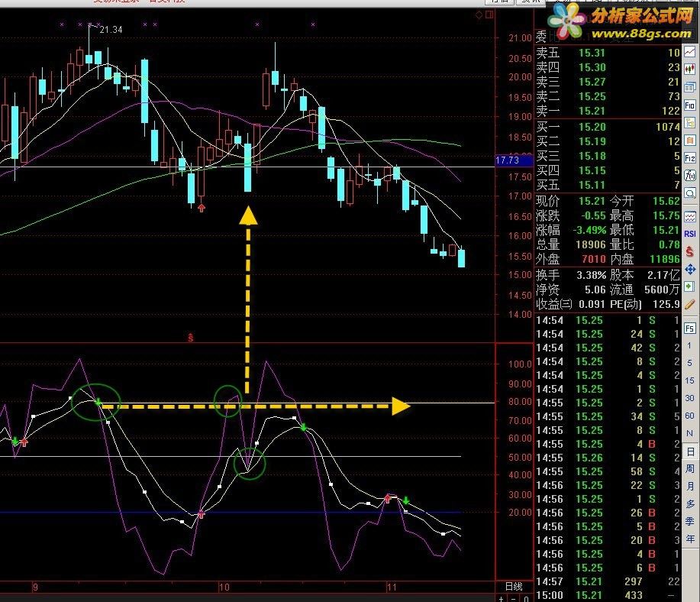Switch to 60-minute period
Screen dimensions: 700x602
pyautogui.click(x=690, y=416)
